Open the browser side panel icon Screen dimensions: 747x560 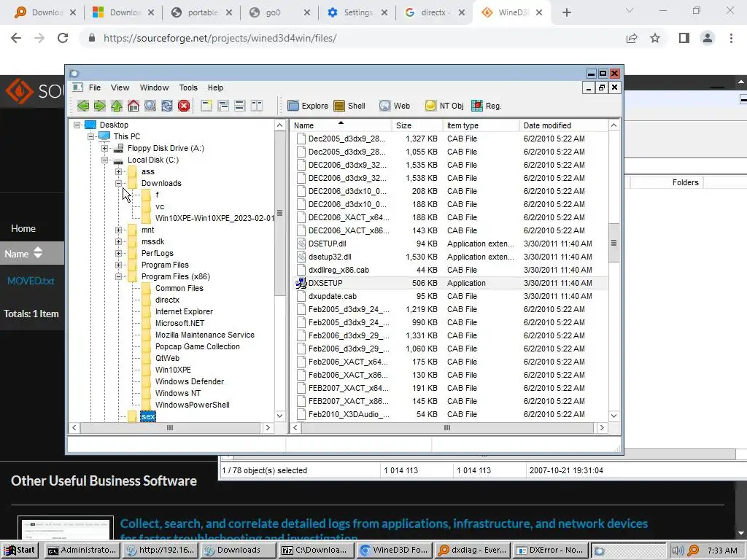(684, 38)
